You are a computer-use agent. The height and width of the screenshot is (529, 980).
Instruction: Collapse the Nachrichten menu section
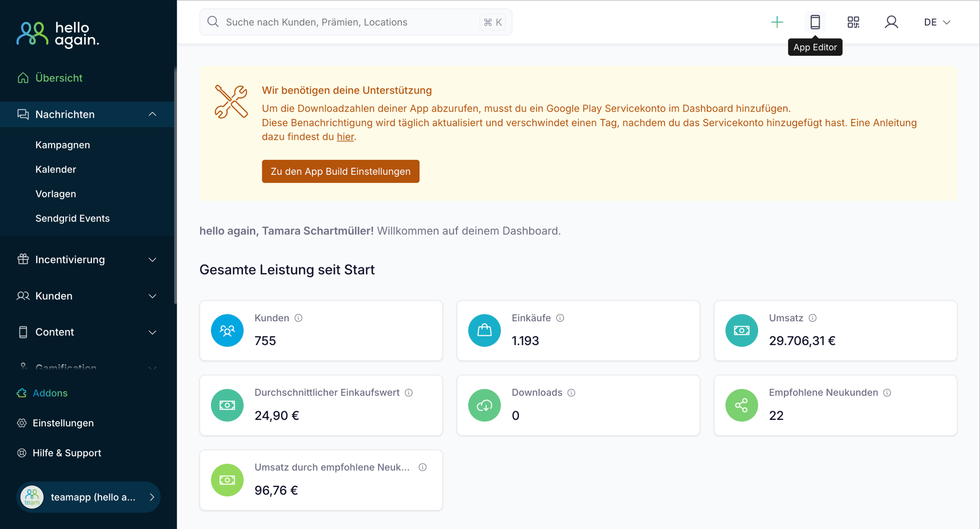point(152,114)
